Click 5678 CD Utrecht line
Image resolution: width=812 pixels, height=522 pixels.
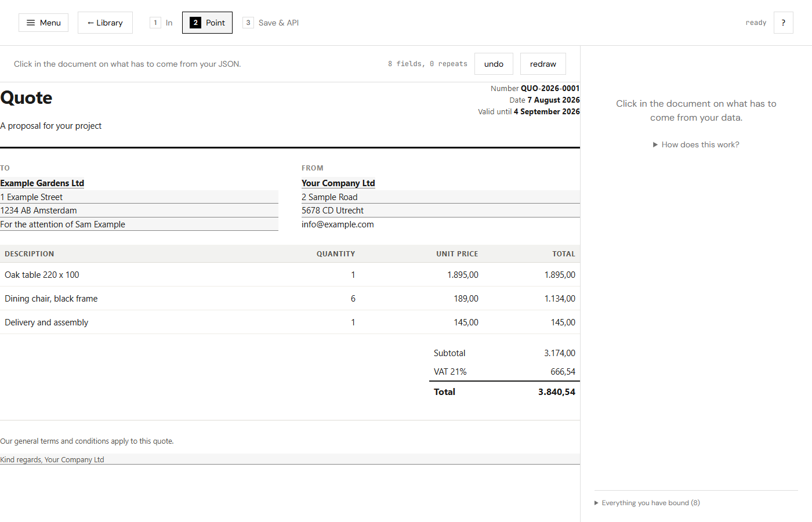coord(441,211)
